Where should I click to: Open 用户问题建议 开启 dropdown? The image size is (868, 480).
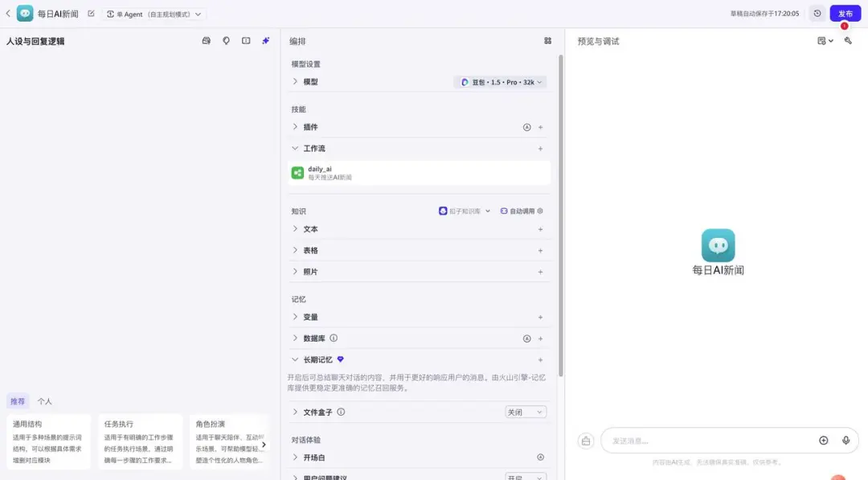coord(526,477)
